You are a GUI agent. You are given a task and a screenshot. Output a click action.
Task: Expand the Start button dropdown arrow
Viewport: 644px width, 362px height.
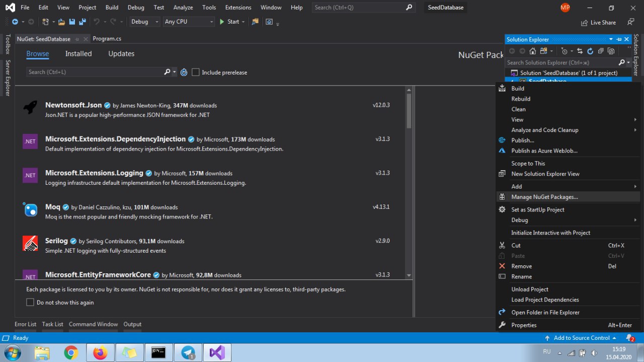[x=244, y=22]
